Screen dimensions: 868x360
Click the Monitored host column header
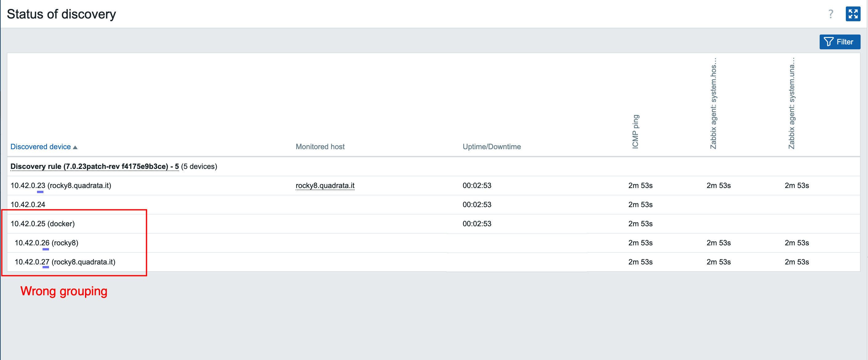tap(320, 147)
